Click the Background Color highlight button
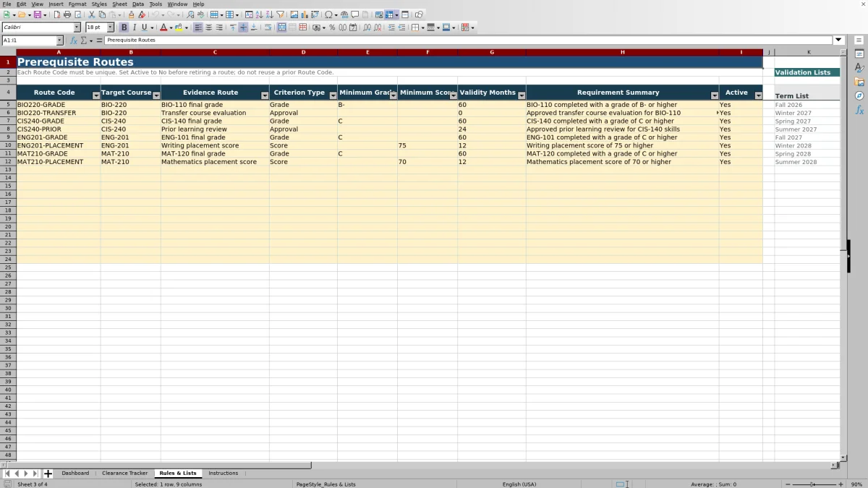The image size is (868, 488). tap(179, 27)
